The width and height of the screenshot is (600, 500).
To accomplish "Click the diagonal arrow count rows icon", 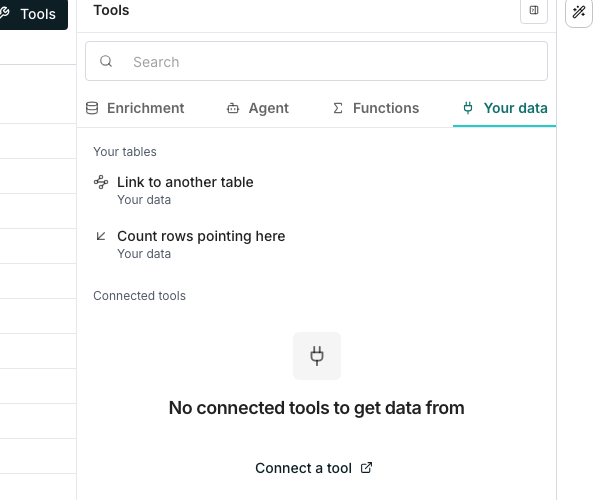I will click(101, 236).
